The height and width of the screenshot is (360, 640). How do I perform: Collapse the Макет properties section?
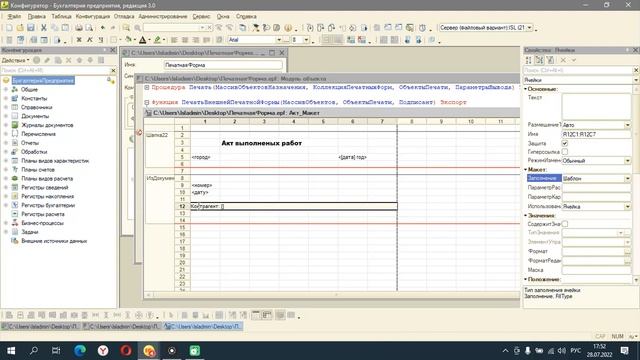point(526,169)
